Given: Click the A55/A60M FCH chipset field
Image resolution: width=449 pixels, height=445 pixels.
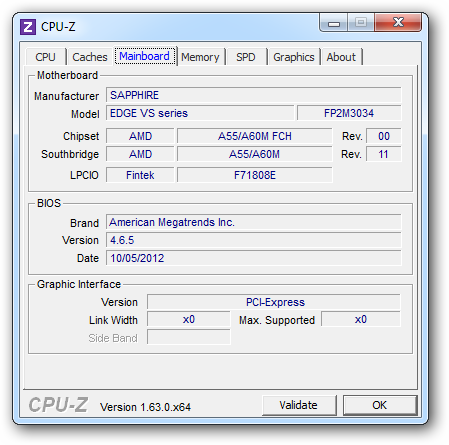Looking at the screenshot, I should (x=255, y=136).
